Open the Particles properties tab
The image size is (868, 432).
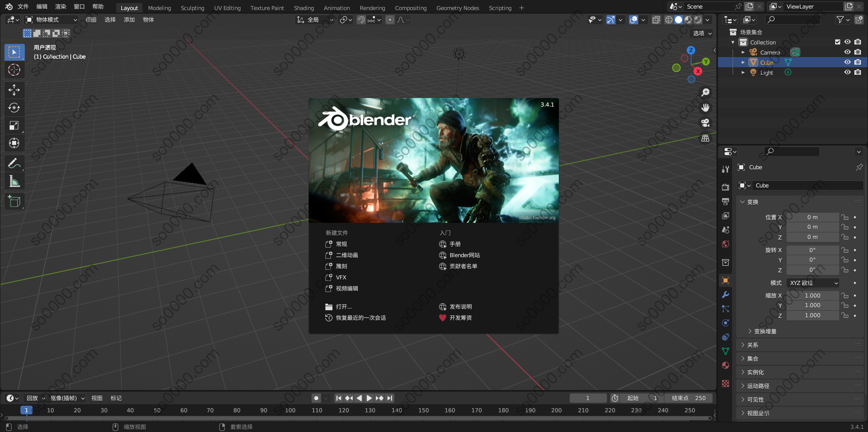click(x=726, y=309)
